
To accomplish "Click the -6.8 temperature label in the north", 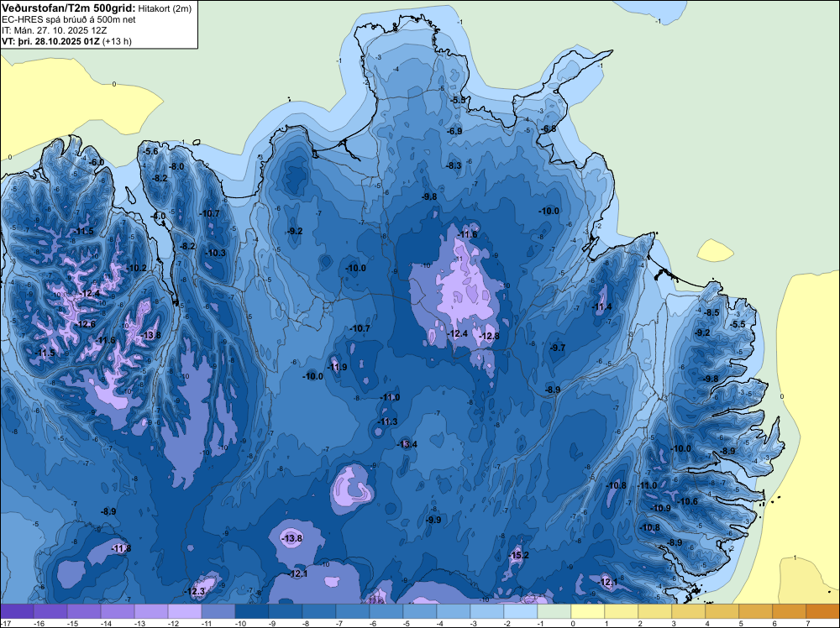I will pos(549,128).
